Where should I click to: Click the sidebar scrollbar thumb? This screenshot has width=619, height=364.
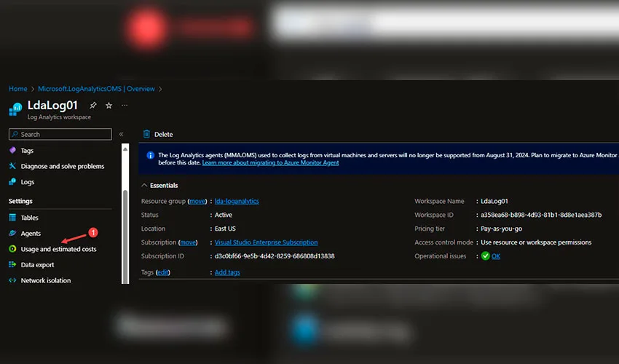125,237
